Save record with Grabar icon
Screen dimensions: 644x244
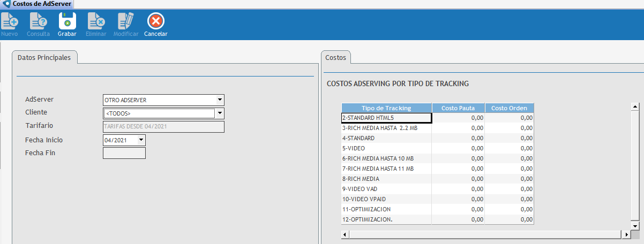pos(67,22)
